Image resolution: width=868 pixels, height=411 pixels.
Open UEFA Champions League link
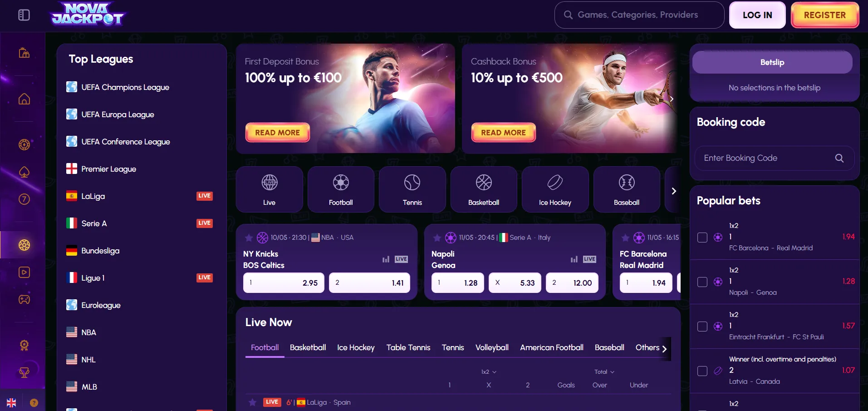(125, 87)
